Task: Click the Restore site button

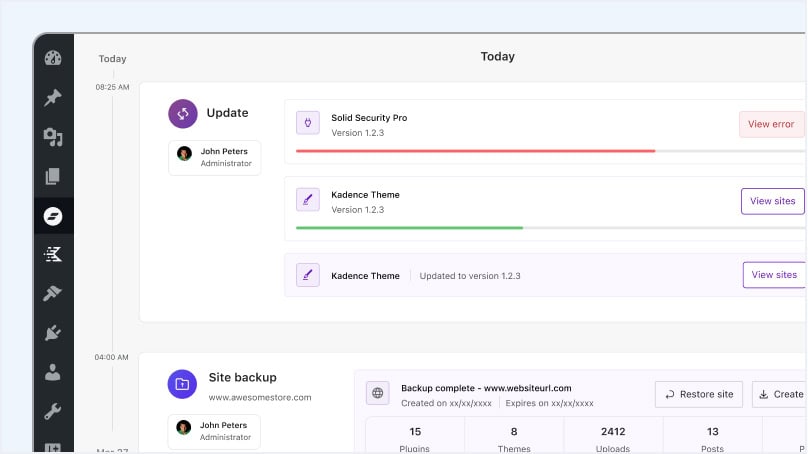Action: 699,394
